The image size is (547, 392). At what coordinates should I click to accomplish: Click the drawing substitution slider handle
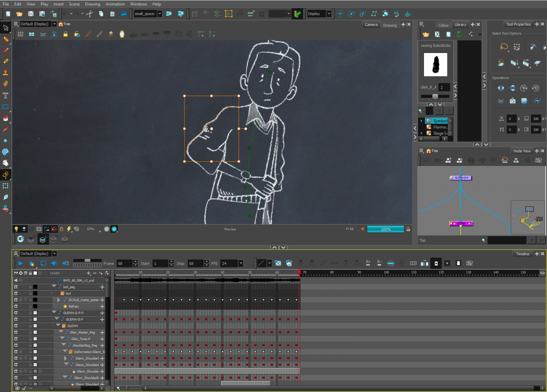[x=435, y=96]
